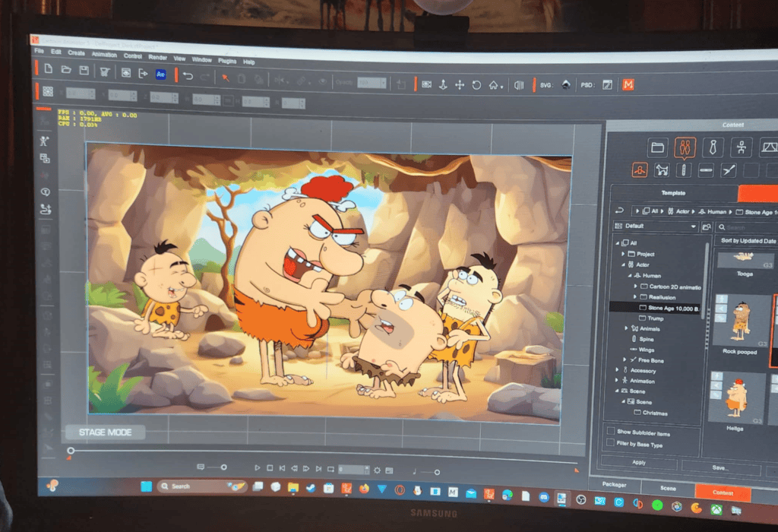Open project folder icon in toolbar
778x532 pixels.
[x=65, y=70]
